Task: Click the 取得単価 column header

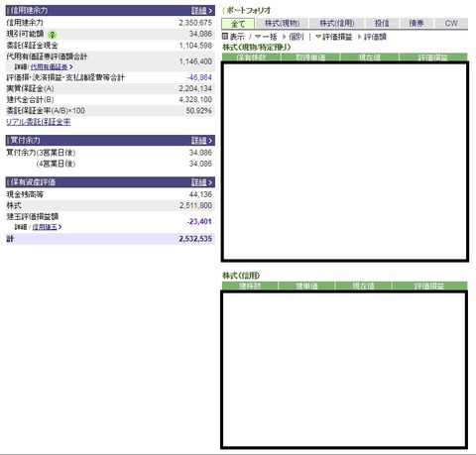Action: 310,57
